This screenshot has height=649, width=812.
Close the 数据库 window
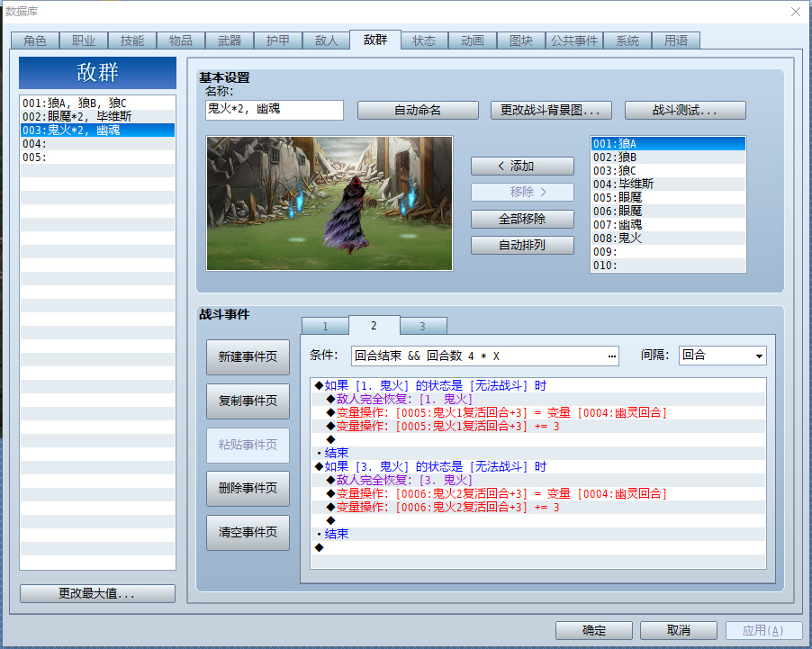796,12
